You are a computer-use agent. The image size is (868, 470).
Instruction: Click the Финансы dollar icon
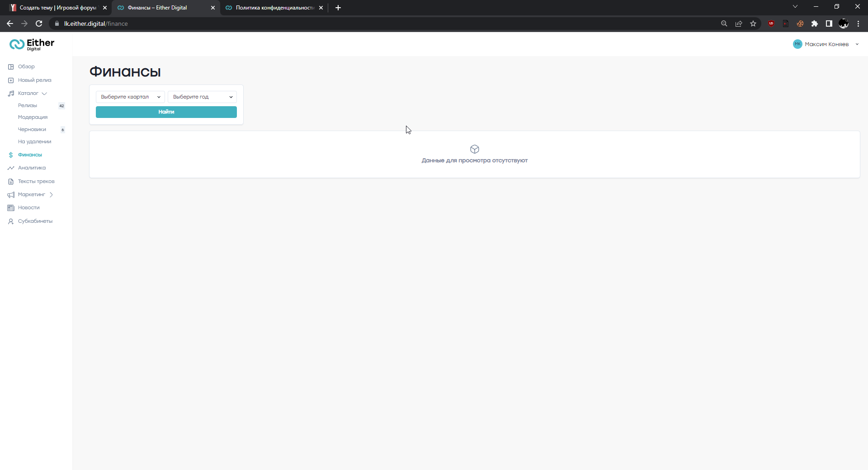click(x=11, y=155)
